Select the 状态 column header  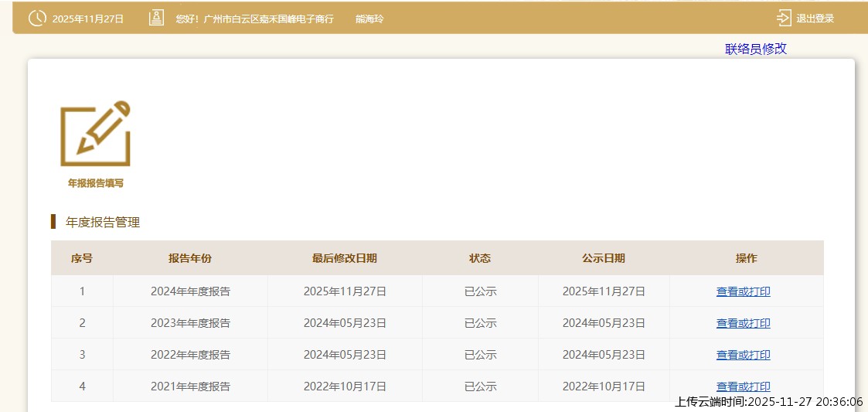480,258
